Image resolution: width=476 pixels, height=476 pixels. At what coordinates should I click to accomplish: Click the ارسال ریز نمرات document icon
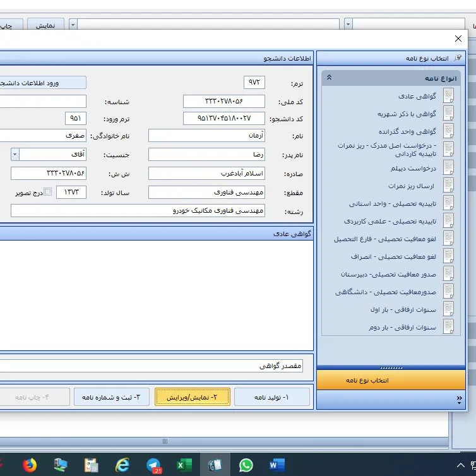click(448, 186)
